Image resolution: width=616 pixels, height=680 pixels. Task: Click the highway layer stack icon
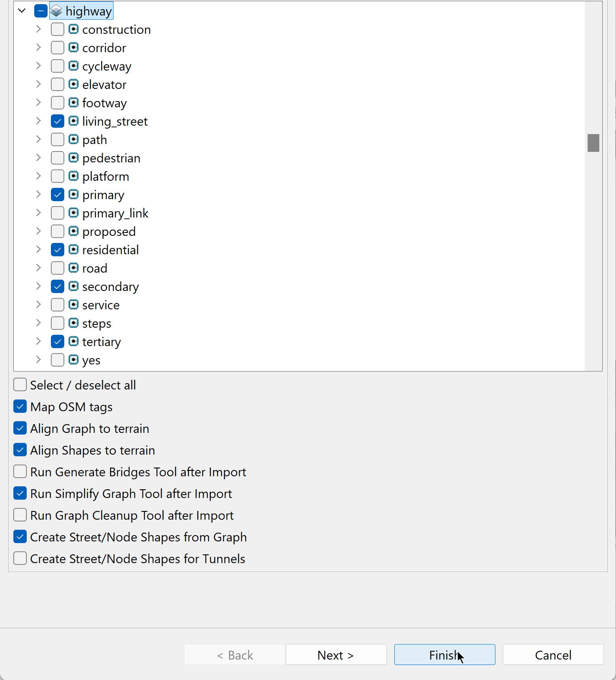click(56, 11)
